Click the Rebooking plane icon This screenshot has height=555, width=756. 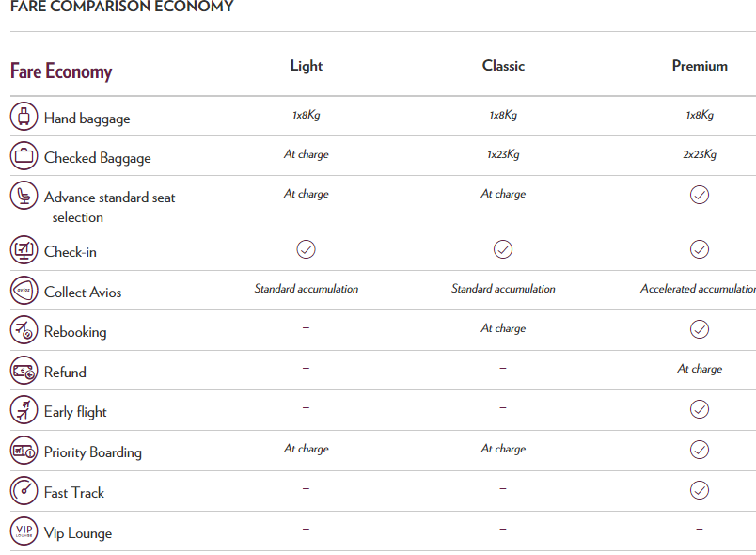point(24,330)
